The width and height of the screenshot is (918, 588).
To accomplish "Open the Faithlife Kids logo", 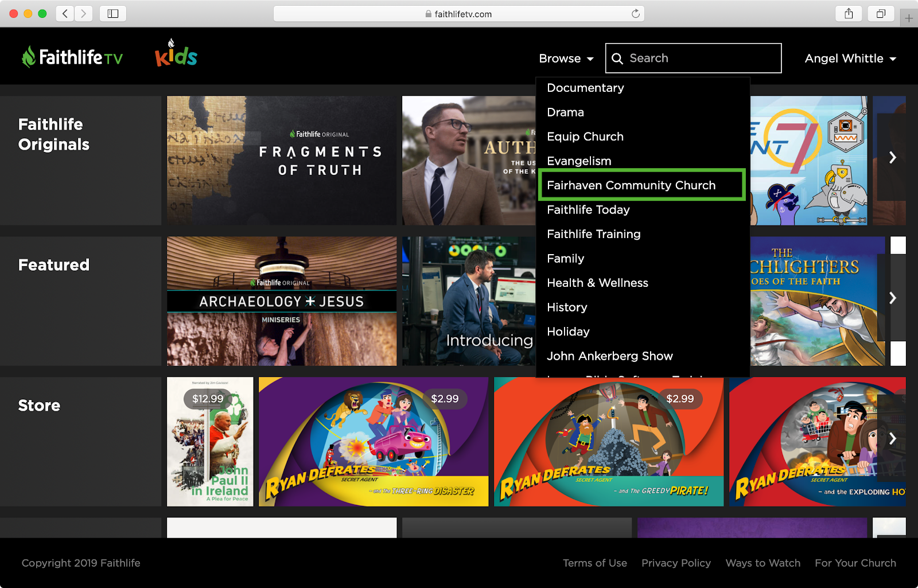I will [176, 53].
